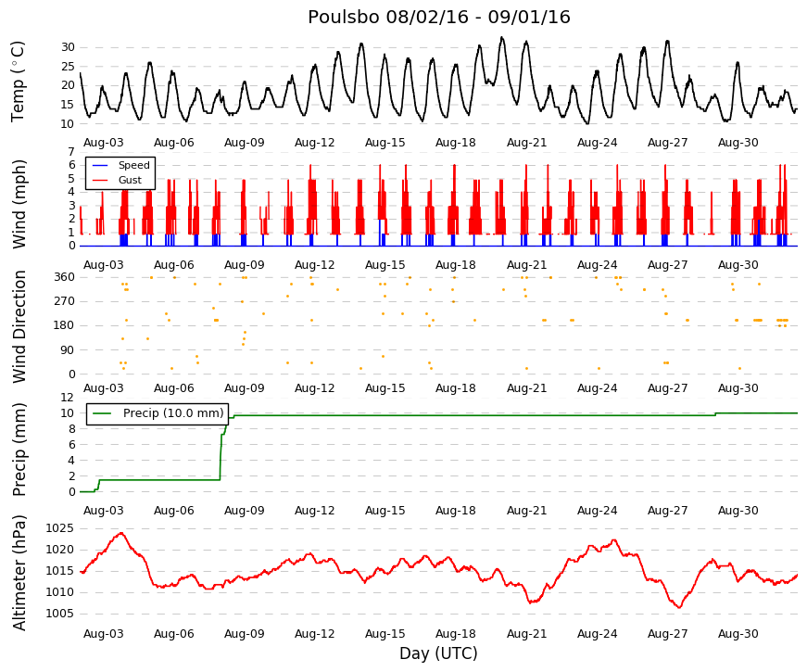
Task: Click the Altimeter (hPa) axis label
Action: tap(19, 573)
